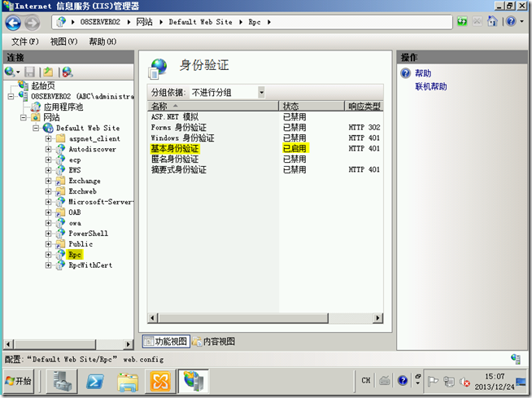The width and height of the screenshot is (532, 398).
Task: Click the up one level folder icon
Action: (x=49, y=72)
